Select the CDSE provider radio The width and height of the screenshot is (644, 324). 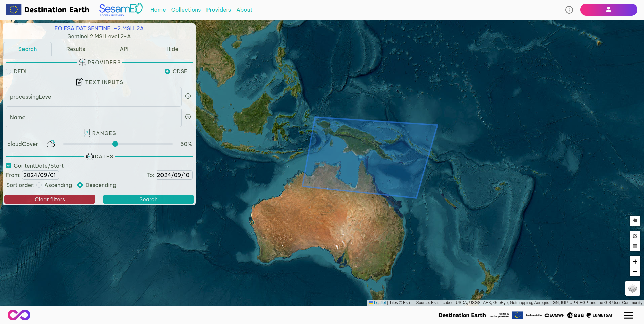[167, 71]
